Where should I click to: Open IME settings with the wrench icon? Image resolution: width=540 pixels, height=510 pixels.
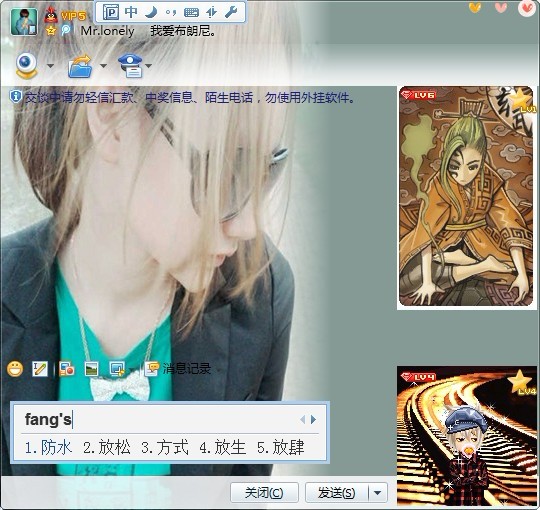pyautogui.click(x=231, y=12)
